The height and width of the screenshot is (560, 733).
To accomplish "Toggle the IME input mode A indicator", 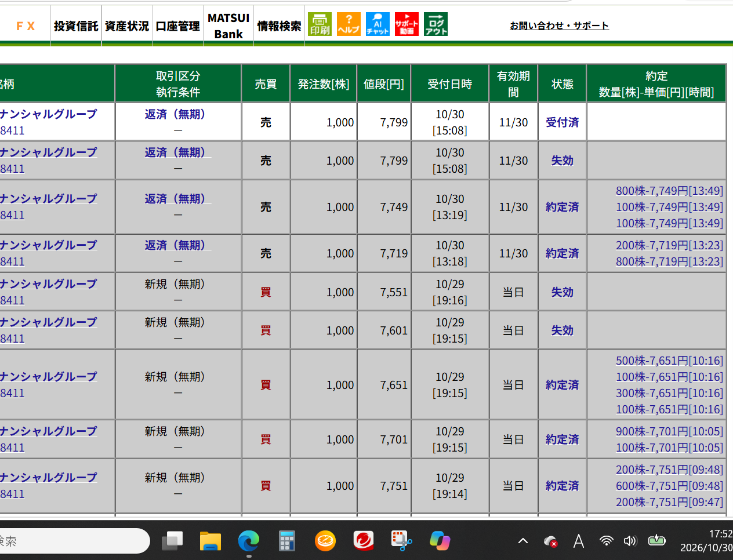I will [x=578, y=541].
